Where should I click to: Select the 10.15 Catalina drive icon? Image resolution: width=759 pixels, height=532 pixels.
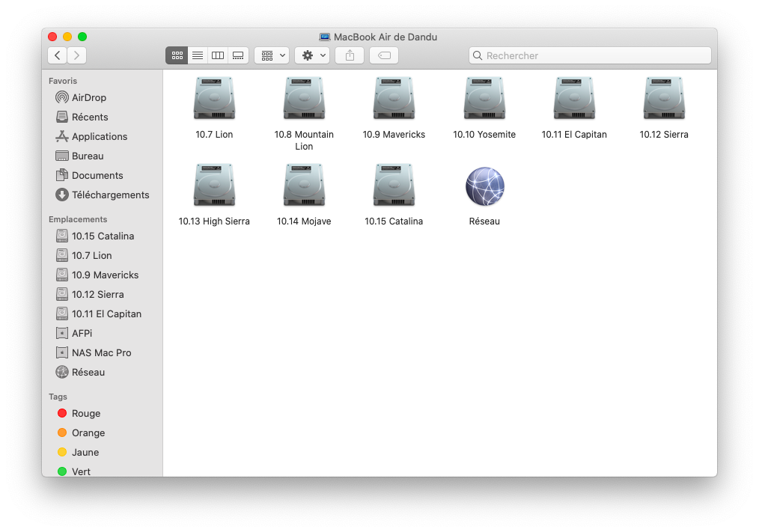point(394,185)
